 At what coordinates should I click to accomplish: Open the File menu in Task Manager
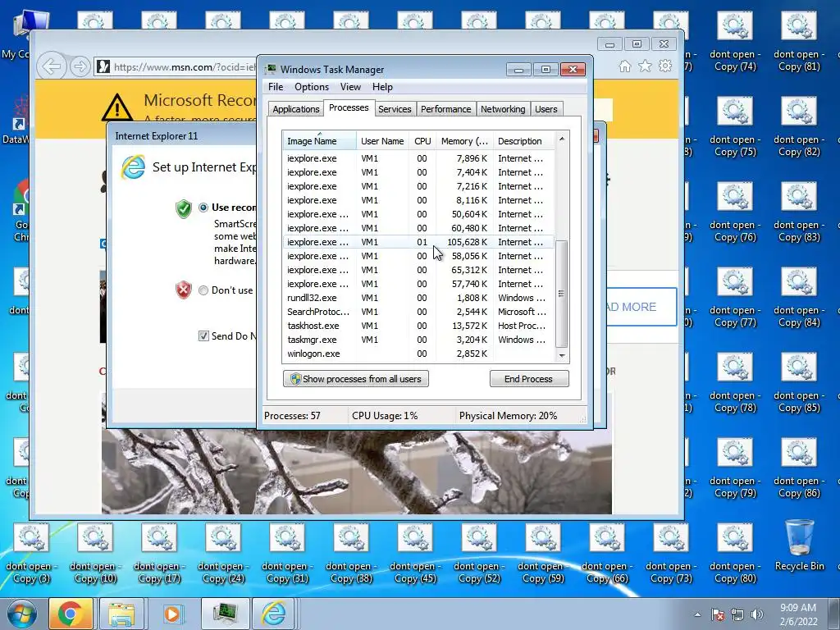276,87
